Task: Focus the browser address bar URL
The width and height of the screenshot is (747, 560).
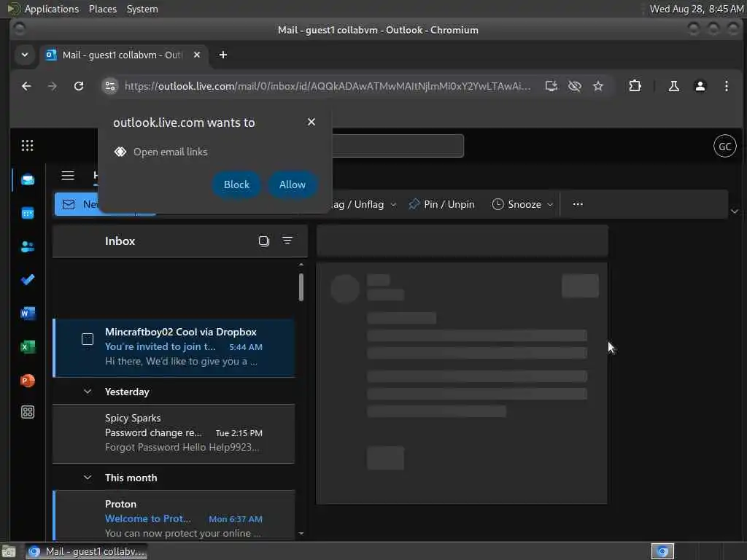Action: [328, 86]
